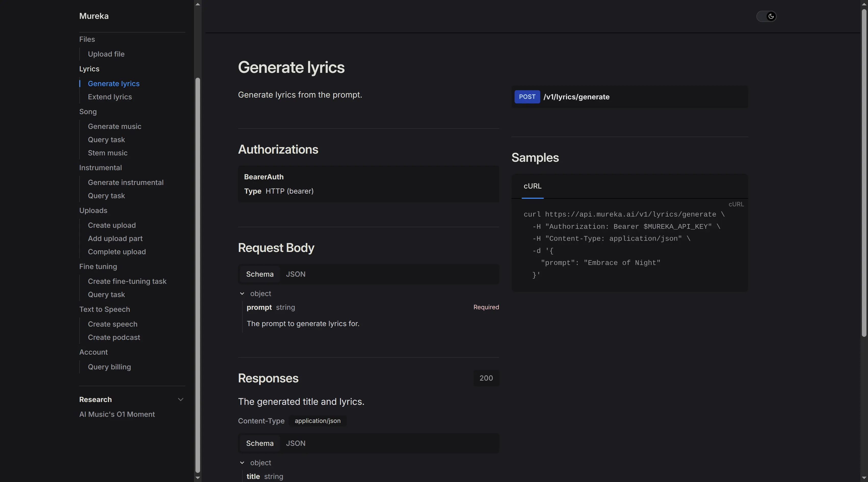868x482 pixels.
Task: Click the Account section heading
Action: point(93,352)
